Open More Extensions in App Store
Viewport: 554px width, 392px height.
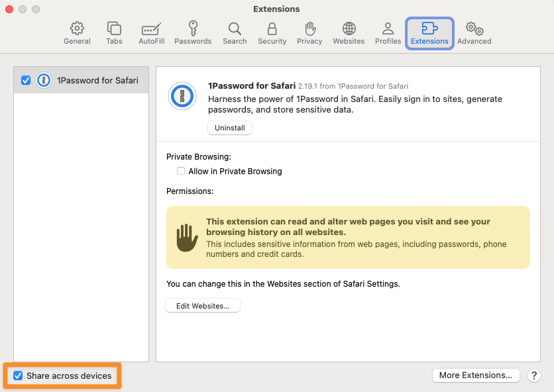point(475,375)
